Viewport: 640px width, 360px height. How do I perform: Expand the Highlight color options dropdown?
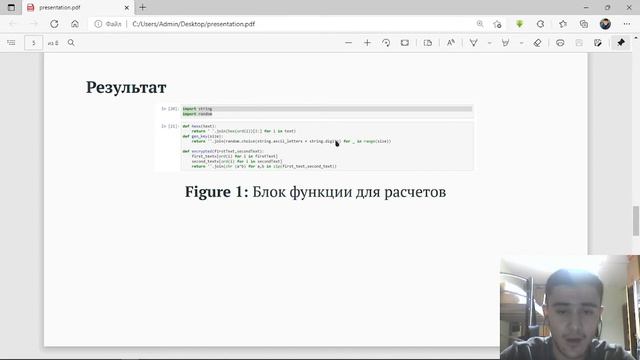[x=521, y=42]
